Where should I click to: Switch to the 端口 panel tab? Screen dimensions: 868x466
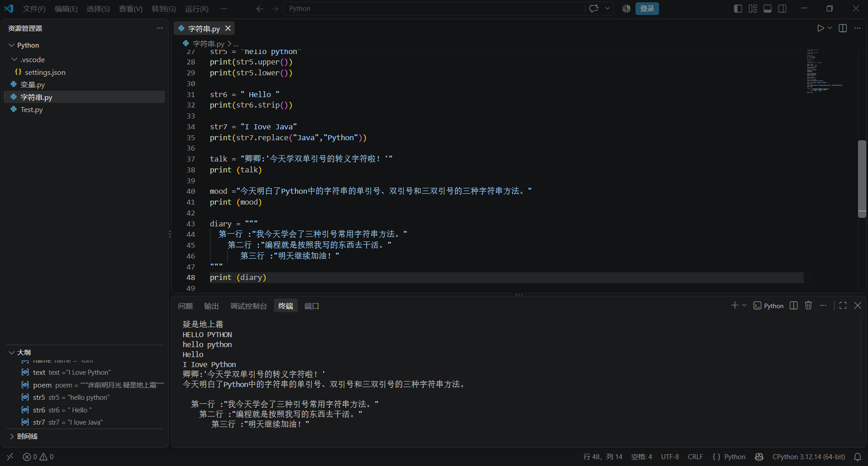pos(311,306)
